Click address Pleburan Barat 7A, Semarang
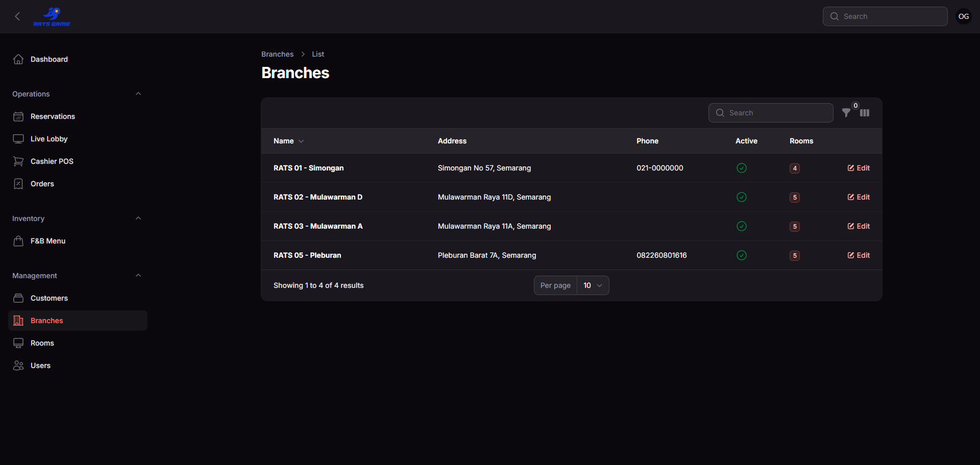 tap(487, 255)
